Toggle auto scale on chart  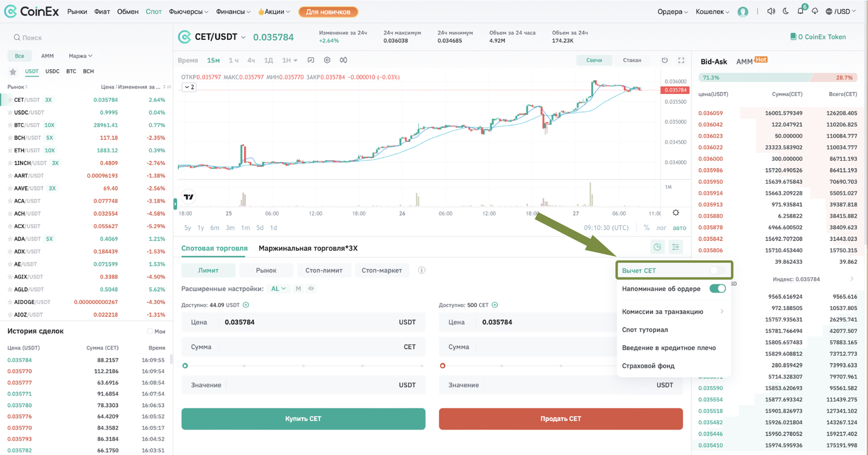click(679, 228)
